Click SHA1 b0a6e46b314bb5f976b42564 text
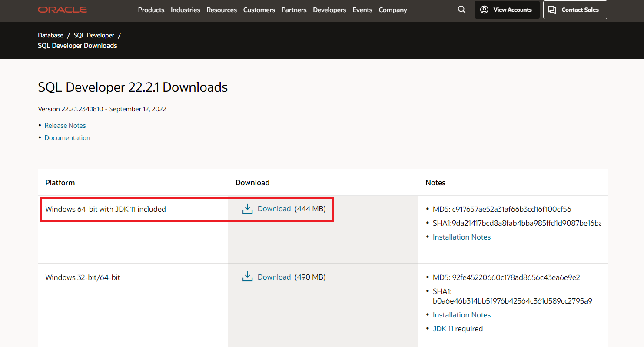Image resolution: width=644 pixels, height=347 pixels. [x=512, y=296]
